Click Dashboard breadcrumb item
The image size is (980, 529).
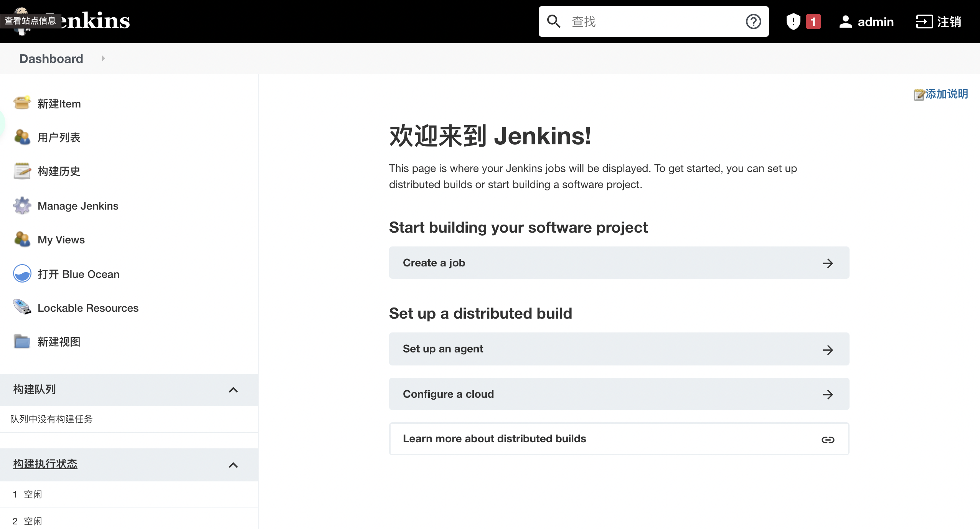point(51,58)
